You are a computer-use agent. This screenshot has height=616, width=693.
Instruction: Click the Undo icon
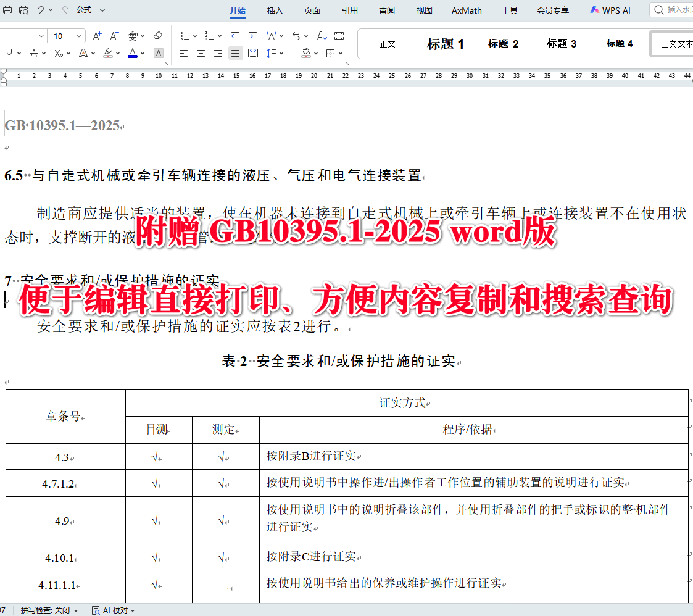39,10
